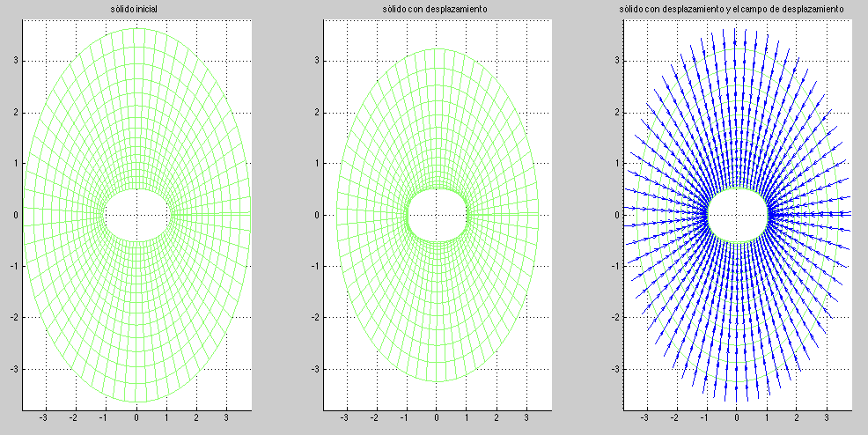
Task: Click bottom of green mesh in middle plot
Action: (x=437, y=381)
